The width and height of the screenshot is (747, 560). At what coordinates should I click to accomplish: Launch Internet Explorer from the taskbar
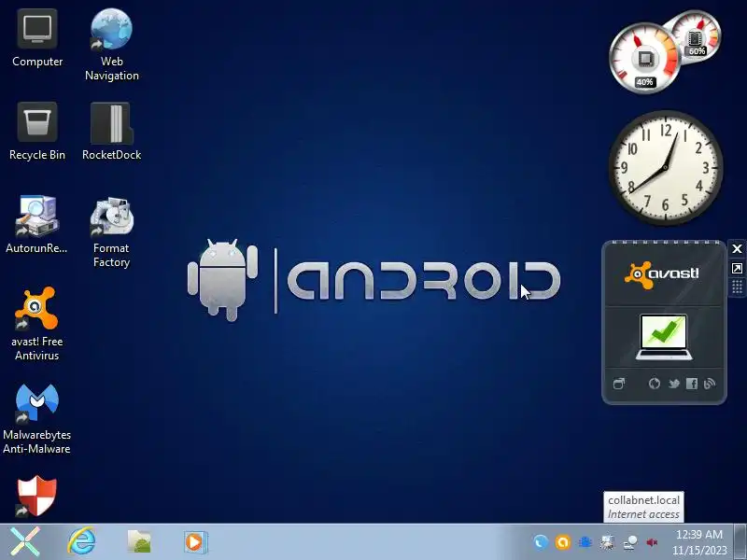81,542
